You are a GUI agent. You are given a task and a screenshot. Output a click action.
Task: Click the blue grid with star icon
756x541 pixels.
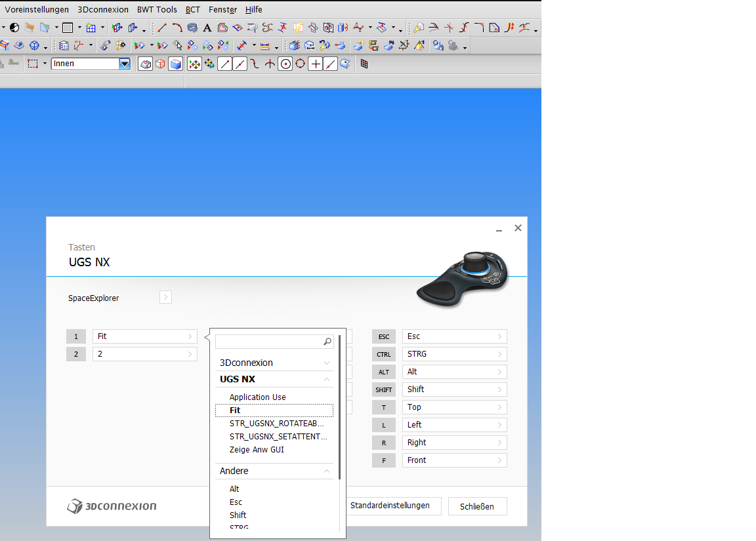[x=91, y=28]
